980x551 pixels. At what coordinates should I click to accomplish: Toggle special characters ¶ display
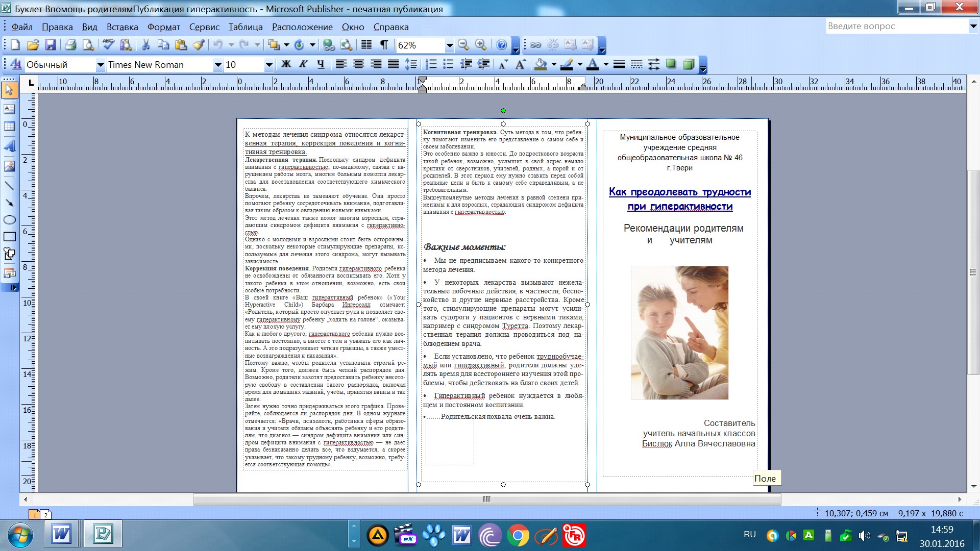[x=384, y=45]
